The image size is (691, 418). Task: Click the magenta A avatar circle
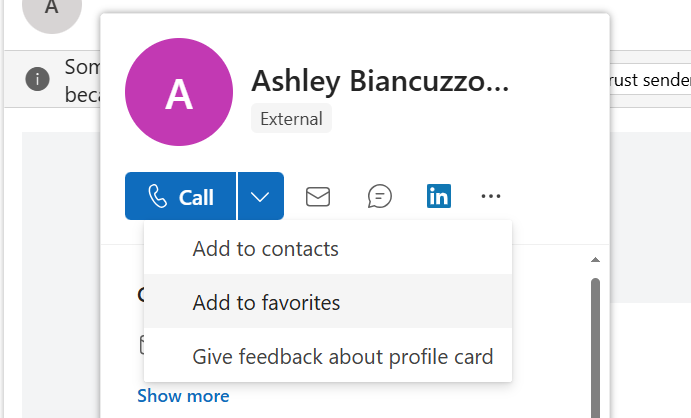click(x=179, y=92)
